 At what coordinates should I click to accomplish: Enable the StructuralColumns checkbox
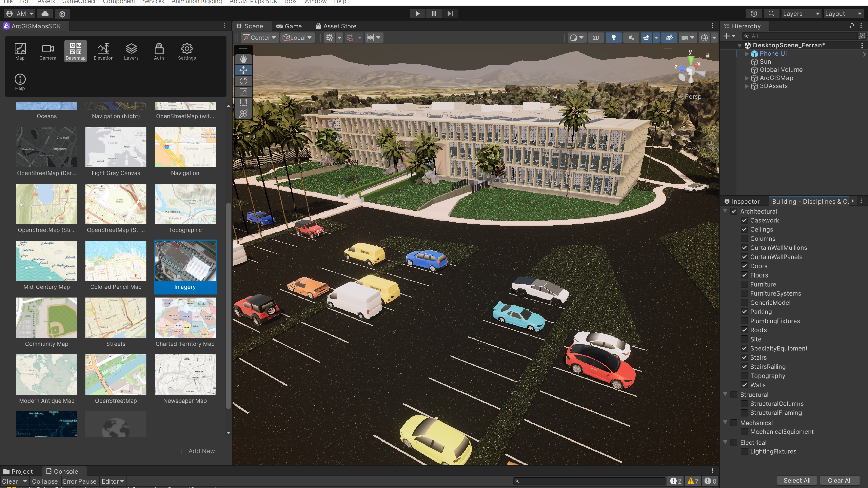[x=744, y=403]
